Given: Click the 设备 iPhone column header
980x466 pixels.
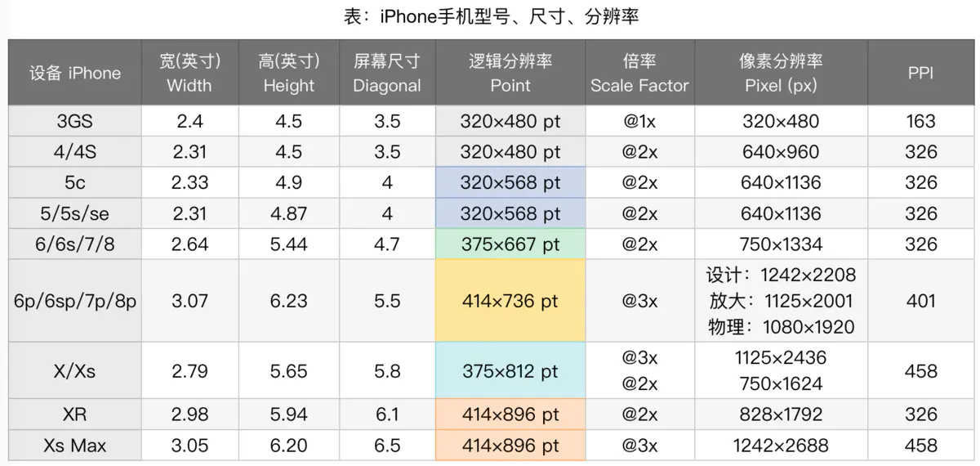Looking at the screenshot, I should coord(74,73).
